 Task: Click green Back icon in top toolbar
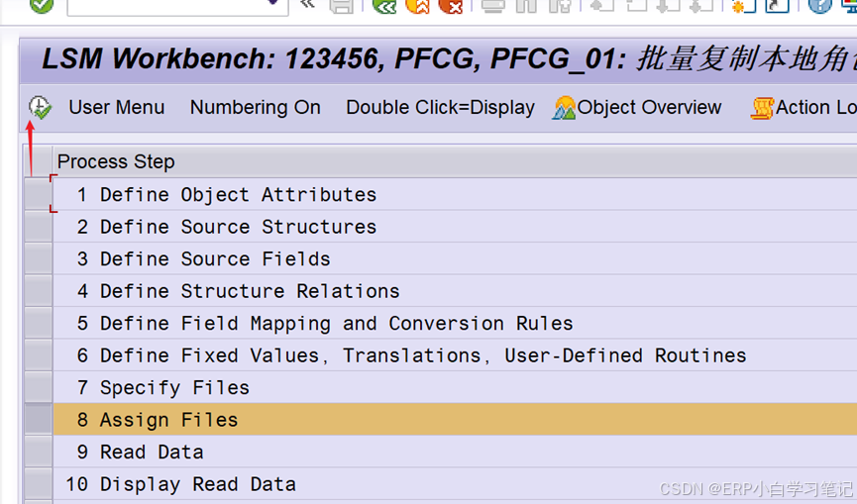pyautogui.click(x=384, y=6)
